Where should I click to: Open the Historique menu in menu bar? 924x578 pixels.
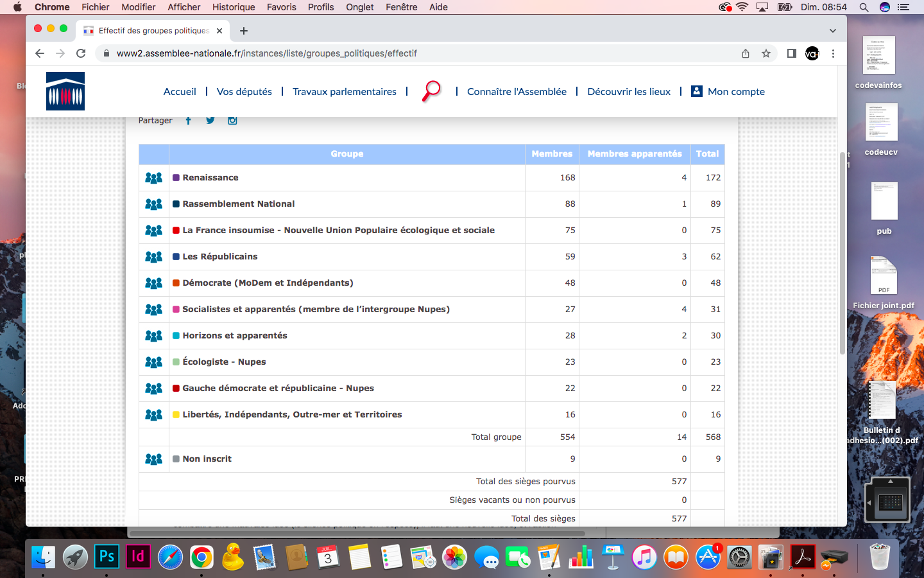(x=234, y=7)
